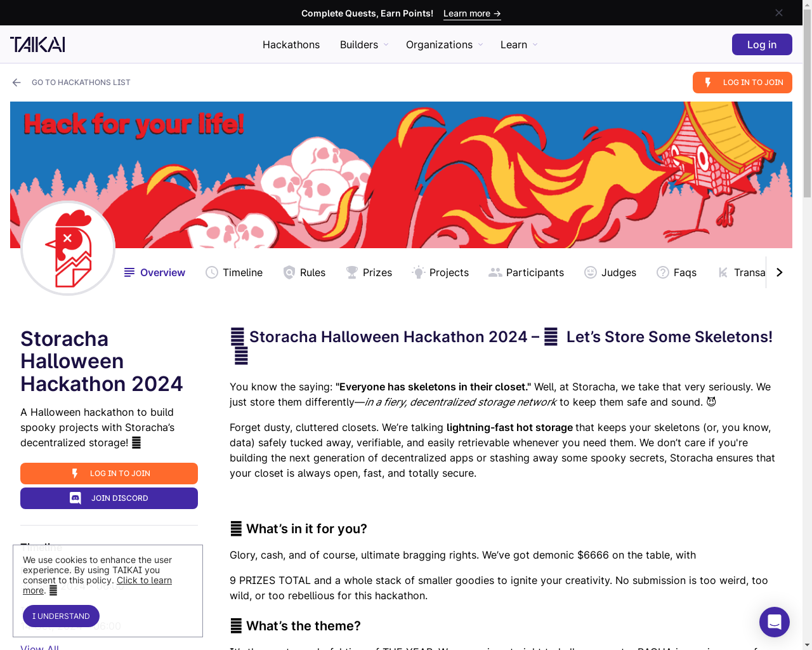Click the TAIKAI logo
Screen dimensions: 812x650
pos(37,44)
